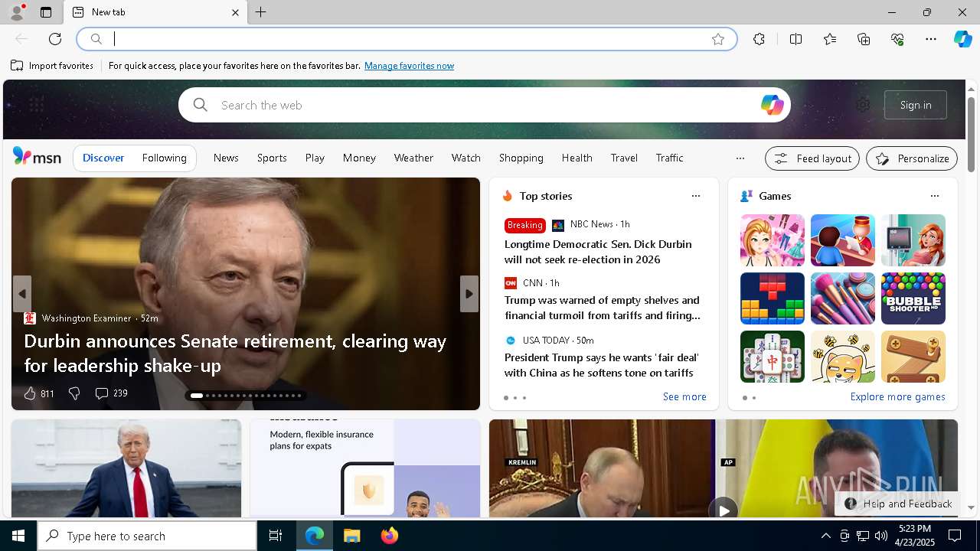Image resolution: width=980 pixels, height=551 pixels.
Task: Open the Shiba dog and bees game tile
Action: 842,357
